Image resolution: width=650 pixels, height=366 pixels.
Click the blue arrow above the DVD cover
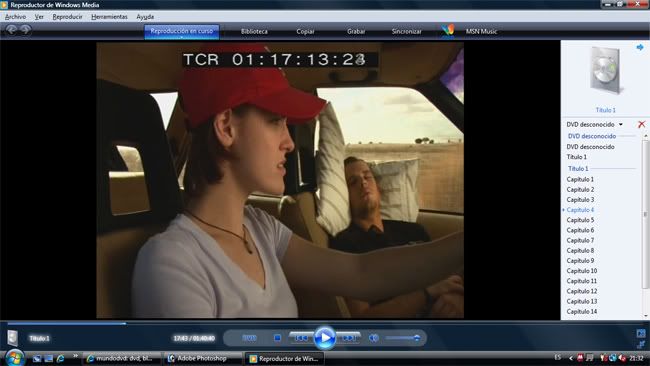640,47
